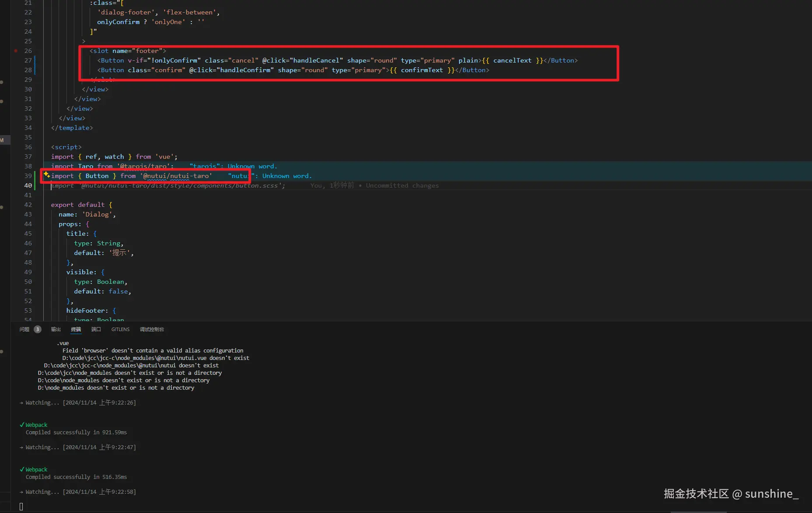Switch to the GITLENS panel tab
This screenshot has width=812, height=513.
point(120,329)
